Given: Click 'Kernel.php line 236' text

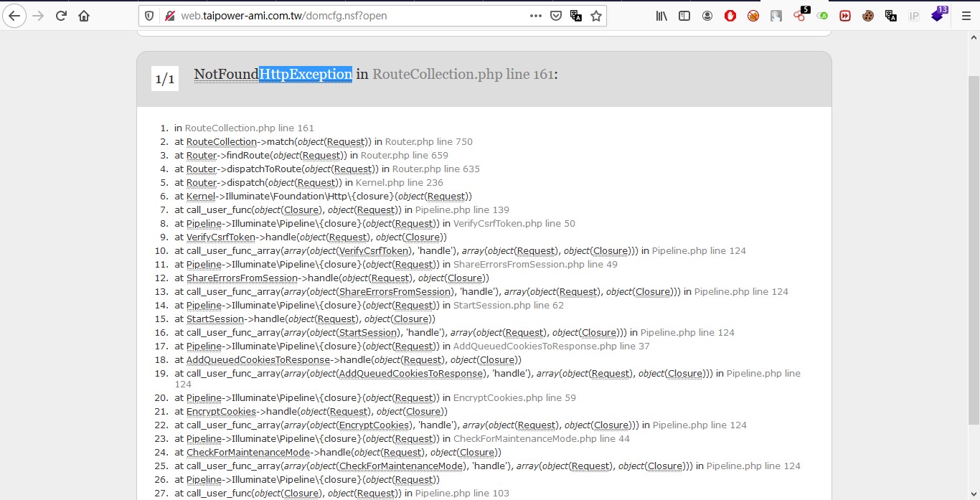Looking at the screenshot, I should (x=400, y=182).
